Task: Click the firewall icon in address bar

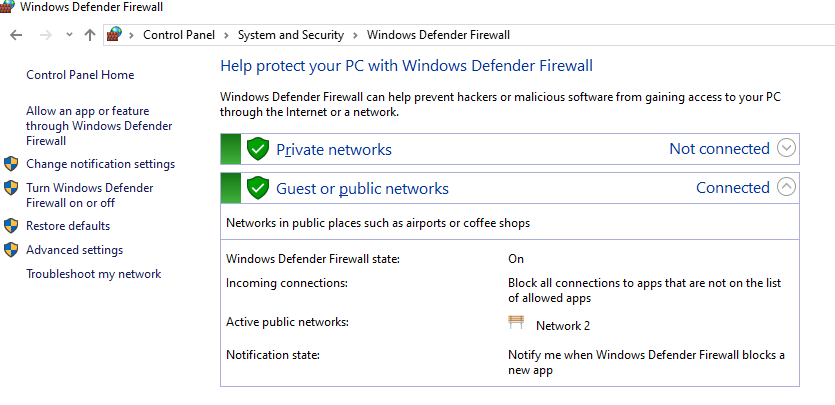Action: coord(114,35)
